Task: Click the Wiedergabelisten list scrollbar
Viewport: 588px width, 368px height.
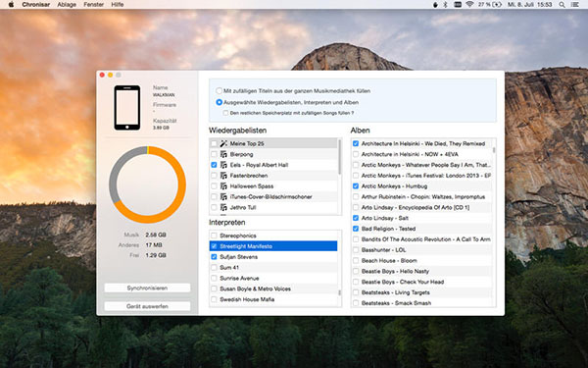Action: pos(340,157)
